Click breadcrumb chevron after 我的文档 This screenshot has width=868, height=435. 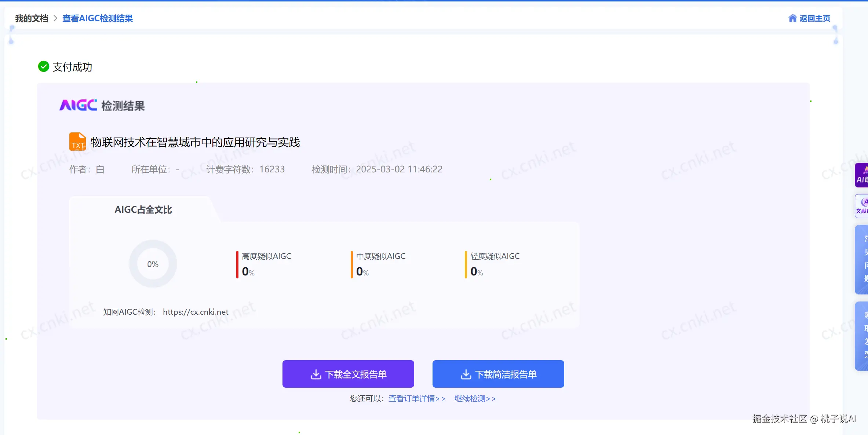click(55, 18)
